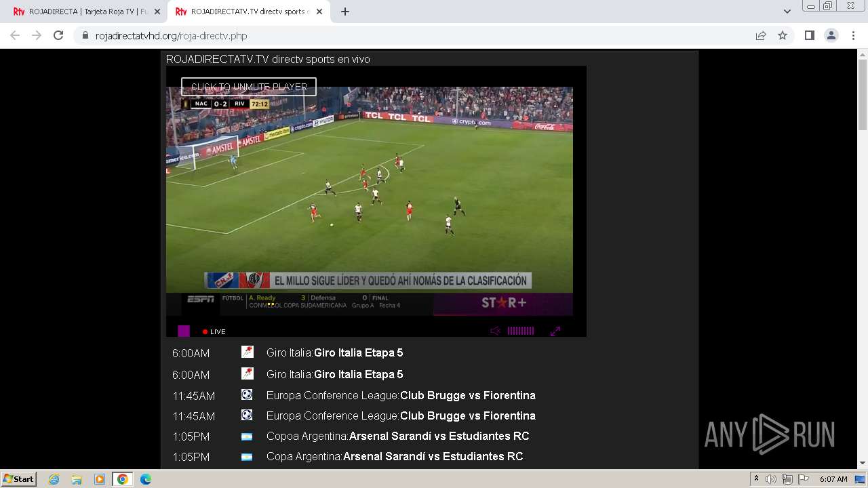Click the first 6:00AM cycling icon

(x=248, y=352)
